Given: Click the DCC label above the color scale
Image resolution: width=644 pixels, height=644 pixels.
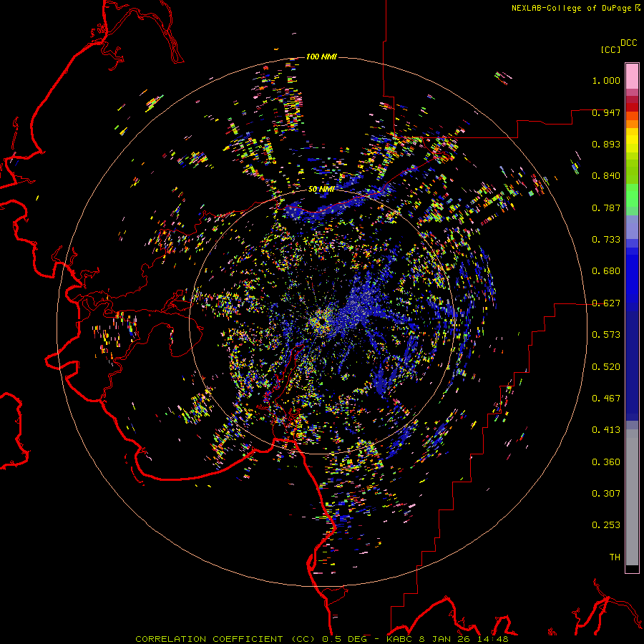Looking at the screenshot, I should (x=628, y=43).
